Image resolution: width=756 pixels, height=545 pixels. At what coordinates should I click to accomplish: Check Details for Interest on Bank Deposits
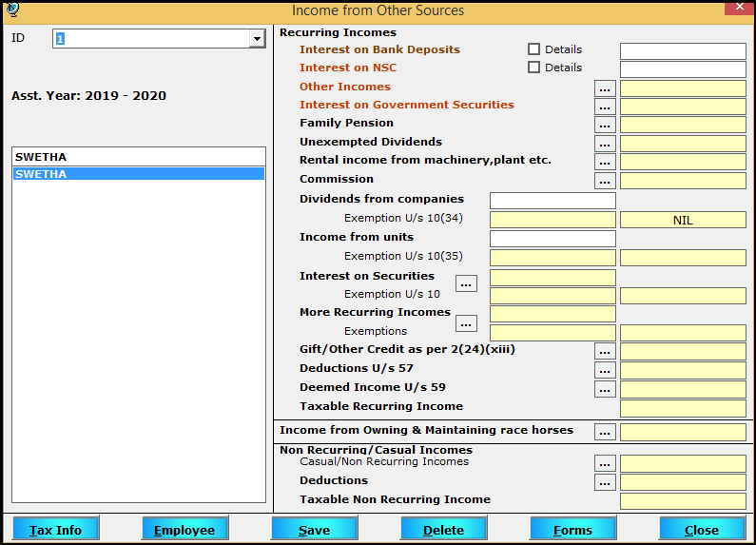(x=533, y=49)
